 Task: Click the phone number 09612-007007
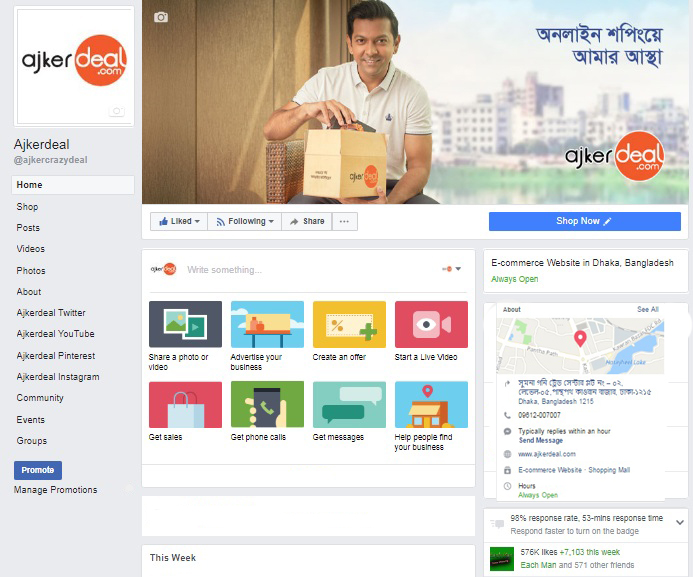click(539, 415)
